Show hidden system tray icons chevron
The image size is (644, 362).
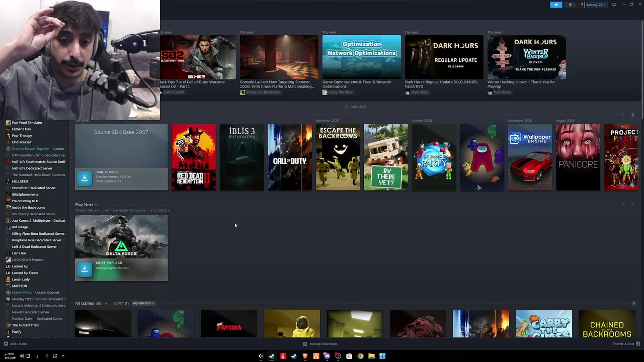point(63,356)
